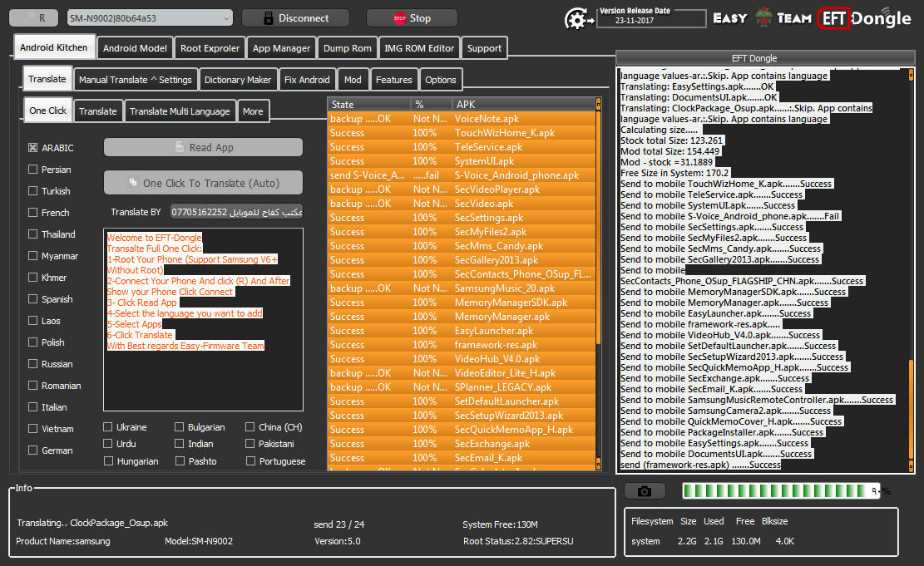The width and height of the screenshot is (924, 566).
Task: Tick the Hungarian checkbox
Action: (108, 461)
